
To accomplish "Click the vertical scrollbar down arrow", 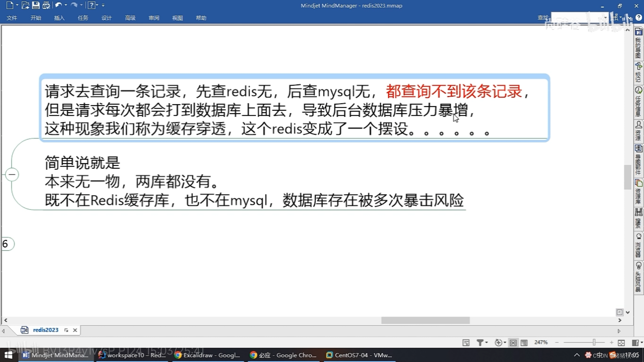I will [x=628, y=312].
